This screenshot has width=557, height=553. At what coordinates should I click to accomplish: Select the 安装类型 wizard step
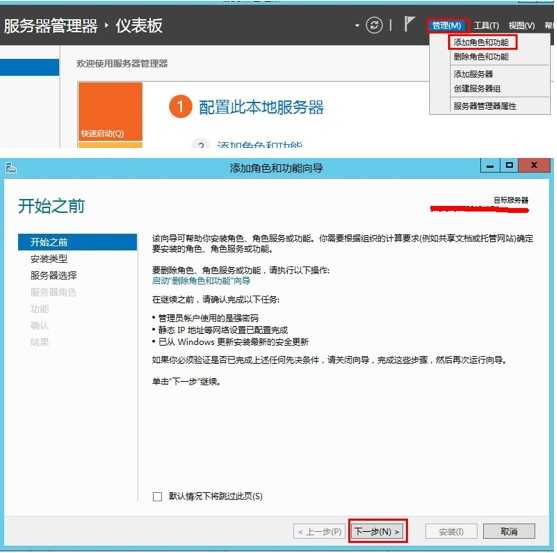tap(49, 259)
